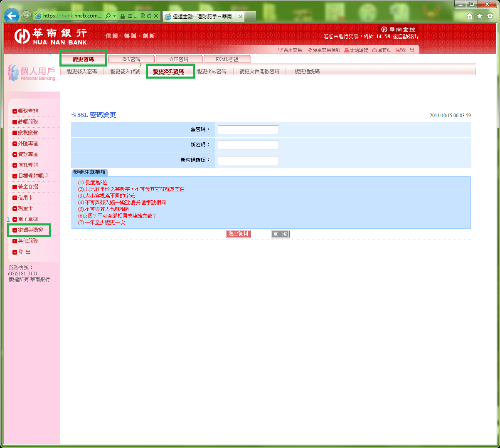500x448 pixels.
Task: Click the 新密碼確認 input field
Action: 248,161
